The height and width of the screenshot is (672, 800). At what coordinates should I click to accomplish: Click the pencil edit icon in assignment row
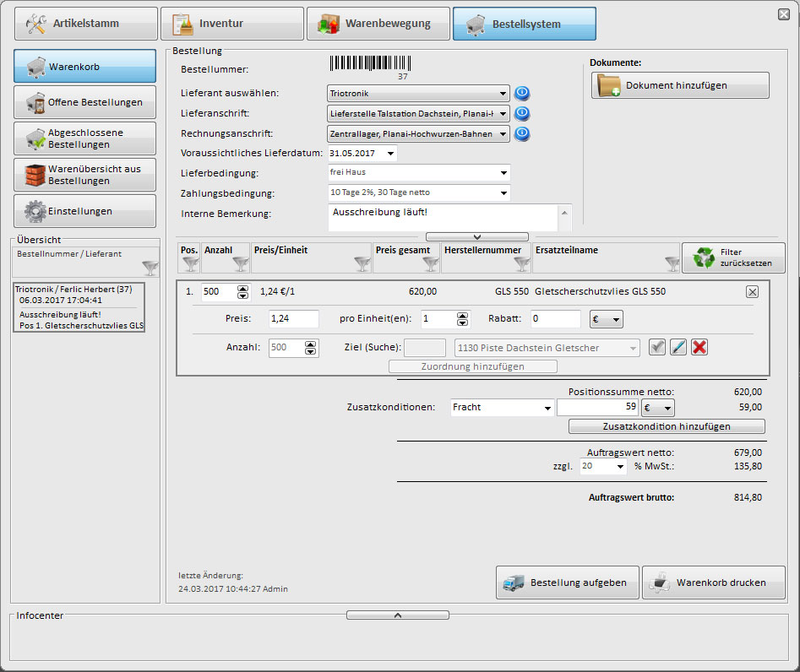(x=678, y=347)
